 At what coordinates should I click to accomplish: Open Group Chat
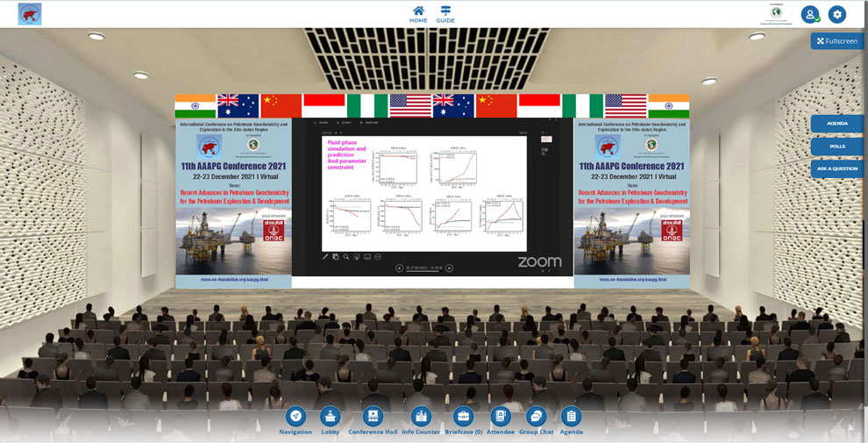[x=536, y=417]
